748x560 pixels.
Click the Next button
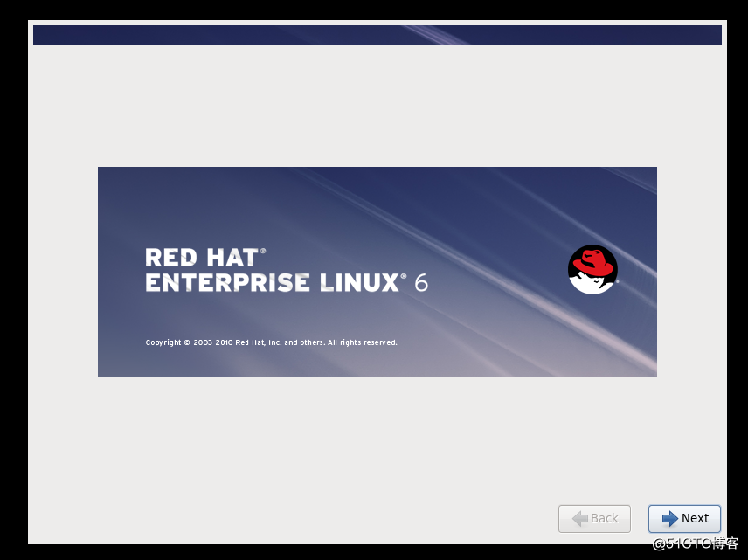point(684,518)
